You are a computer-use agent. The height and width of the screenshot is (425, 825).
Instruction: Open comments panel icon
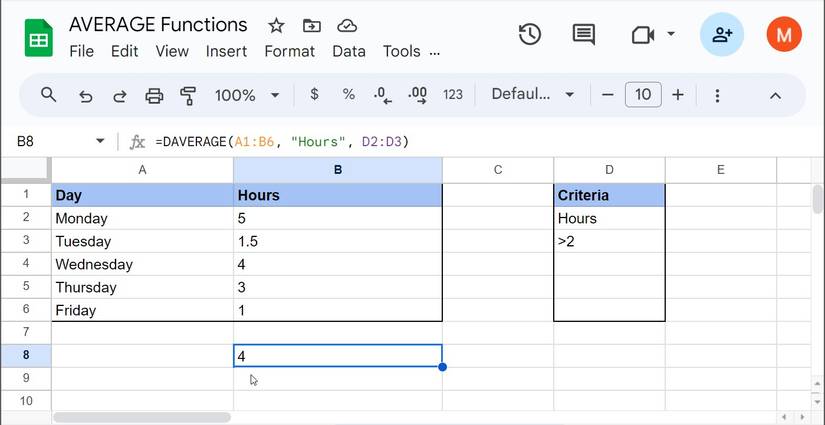583,35
